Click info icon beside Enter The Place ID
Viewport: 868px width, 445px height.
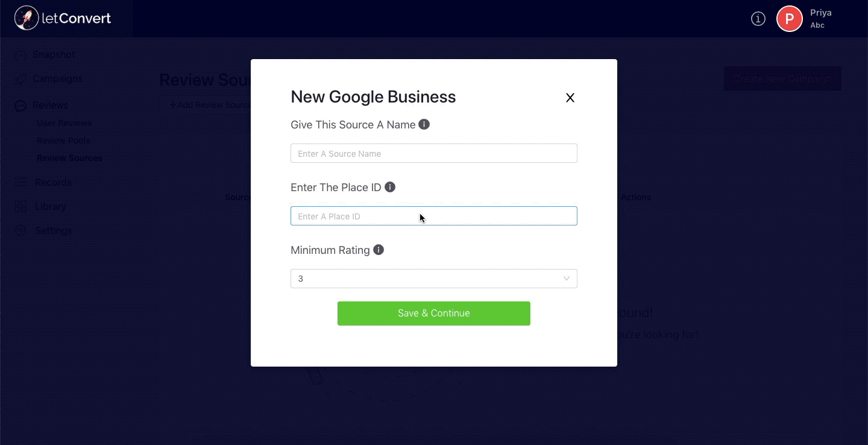click(390, 187)
